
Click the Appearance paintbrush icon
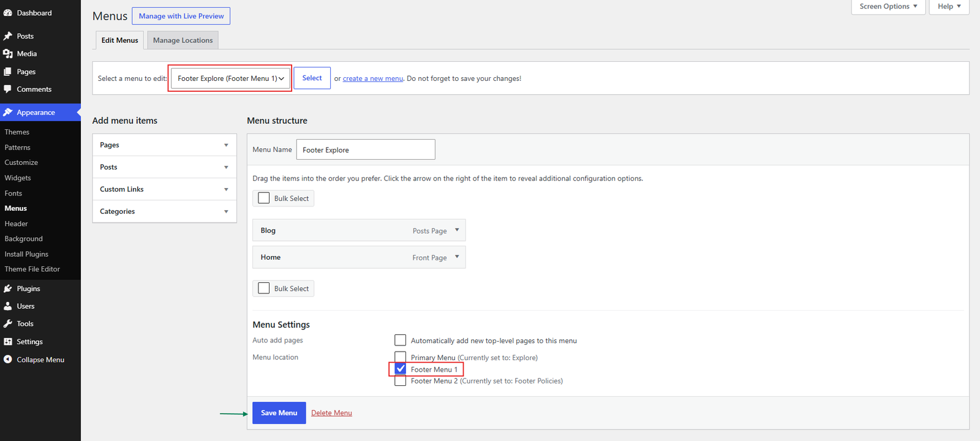click(8, 113)
